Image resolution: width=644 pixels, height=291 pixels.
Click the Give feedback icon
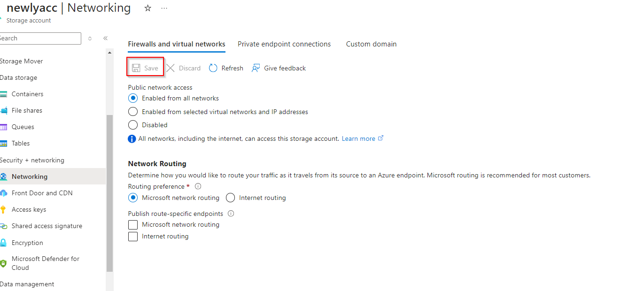[256, 68]
